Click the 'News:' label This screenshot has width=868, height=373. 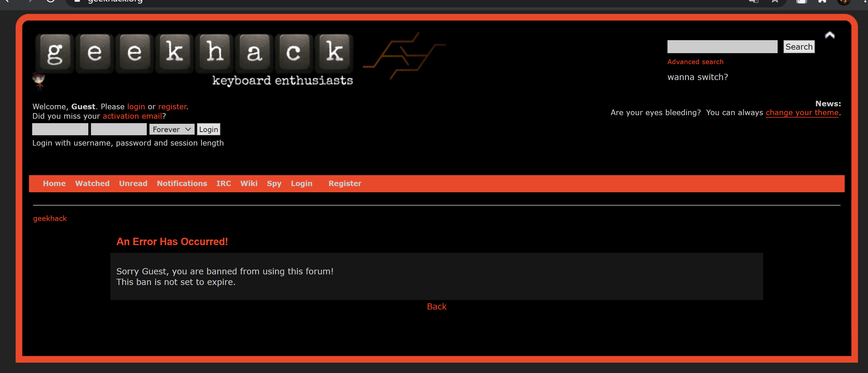pyautogui.click(x=828, y=103)
